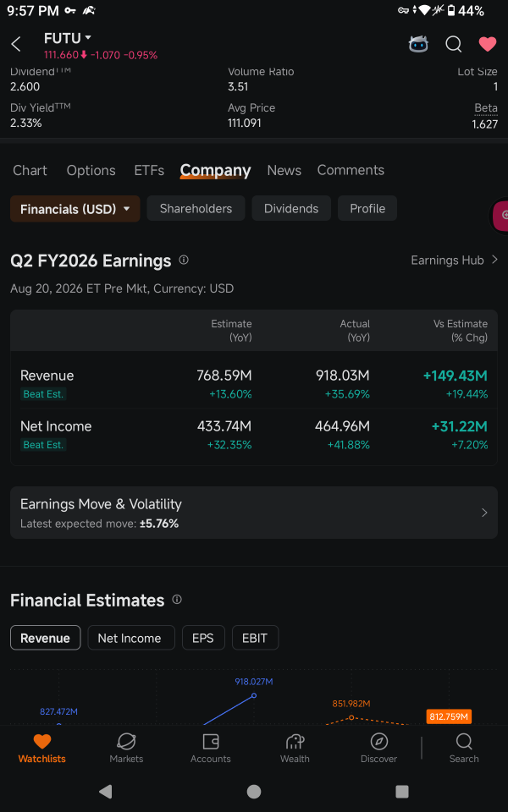This screenshot has width=508, height=812.
Task: Select the Net Income estimates filter
Action: pos(130,638)
